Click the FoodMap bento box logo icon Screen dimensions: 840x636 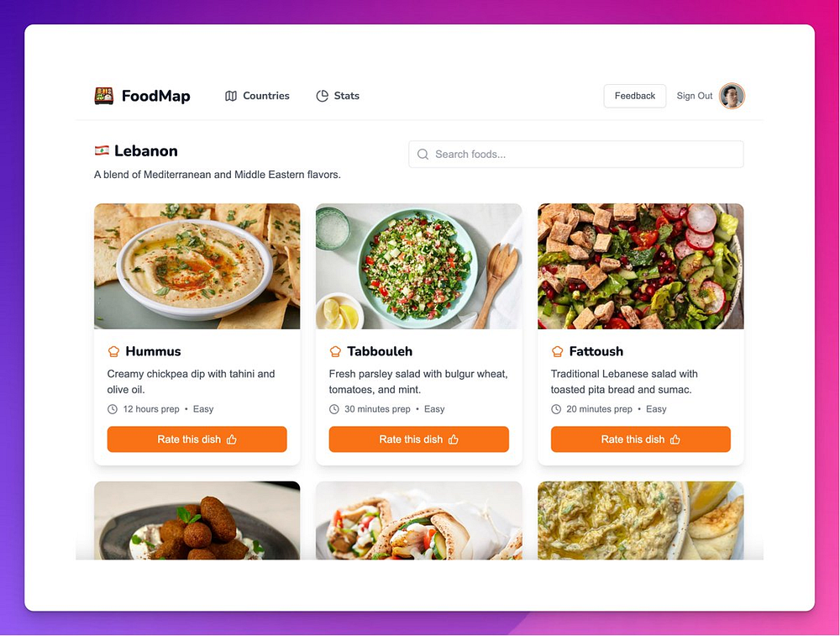pyautogui.click(x=104, y=96)
